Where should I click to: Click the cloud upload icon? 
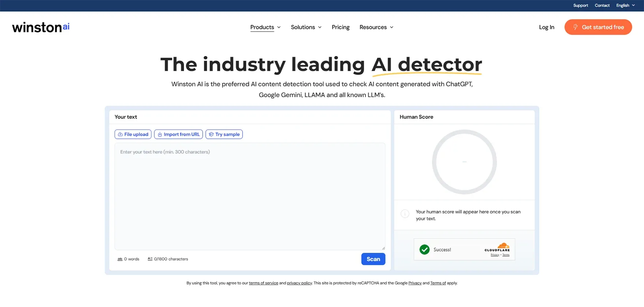pos(120,134)
